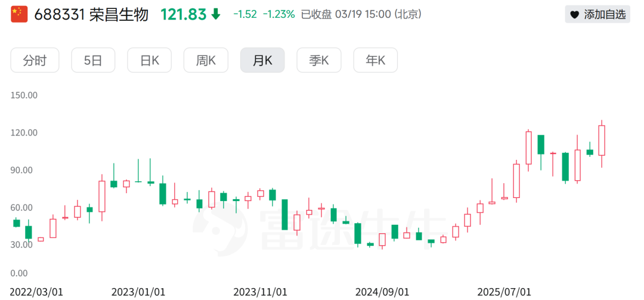The width and height of the screenshot is (644, 300).
Task: Switch to the 分时 chart tab
Action: coord(35,60)
